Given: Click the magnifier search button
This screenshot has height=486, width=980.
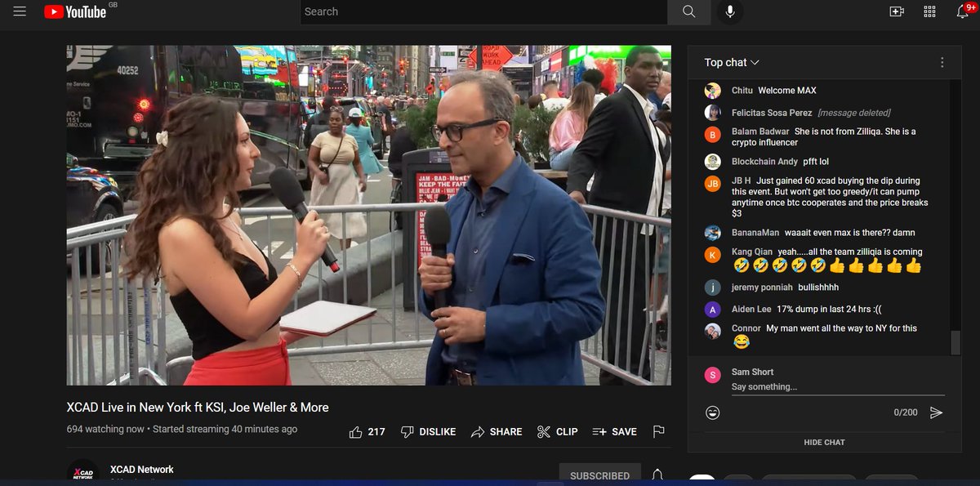Looking at the screenshot, I should tap(688, 11).
